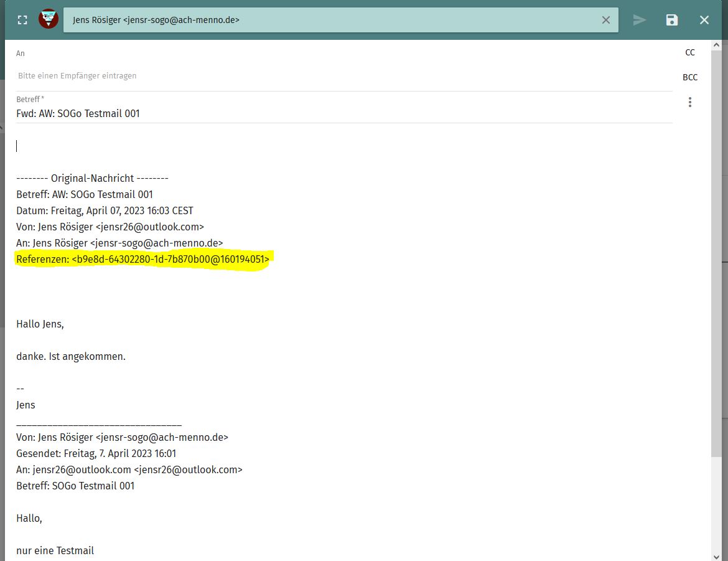Add BCC recipient field
The image size is (728, 561).
(690, 77)
